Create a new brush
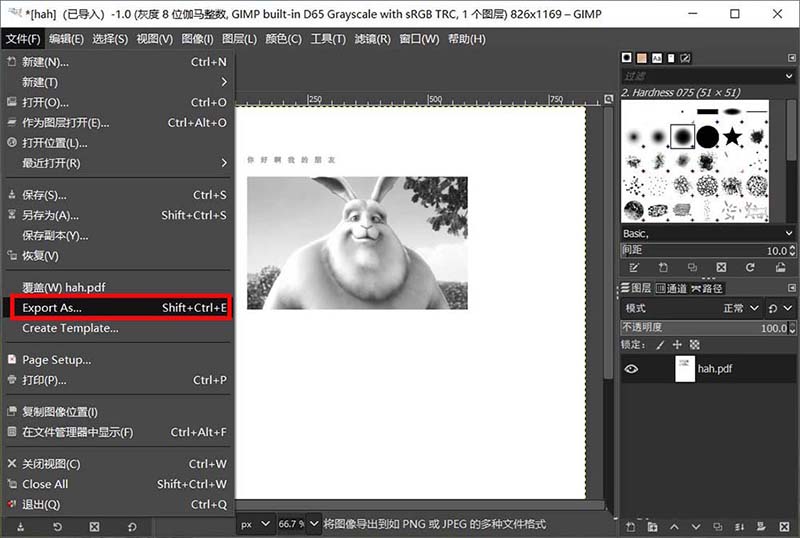The width and height of the screenshot is (800, 538). coord(663,267)
